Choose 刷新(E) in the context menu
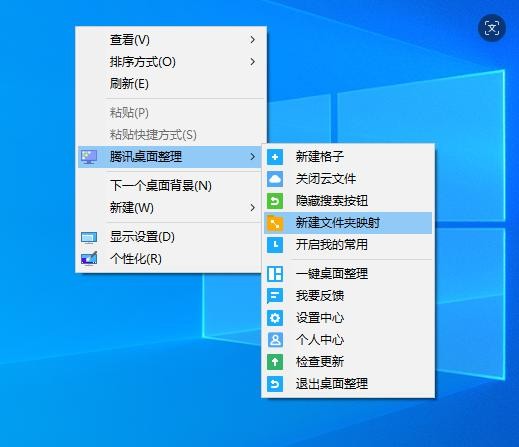519x447 pixels. point(171,84)
